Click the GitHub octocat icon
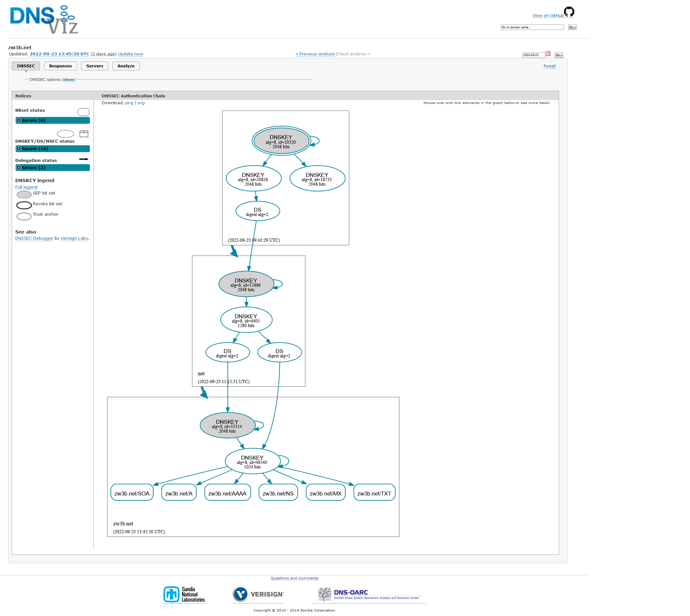This screenshot has height=616, width=690. (569, 12)
